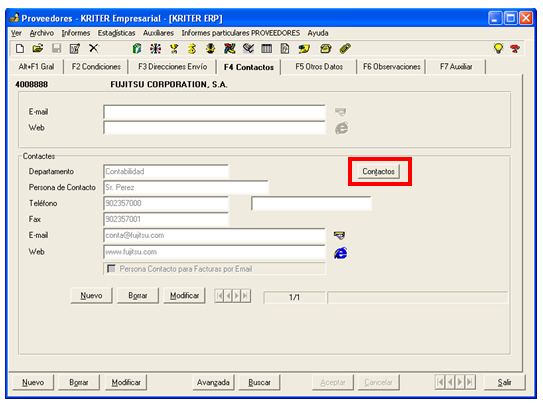Image resolution: width=543 pixels, height=403 pixels.
Task: Click the red-blue chart toolbar icon
Action: pos(229,48)
